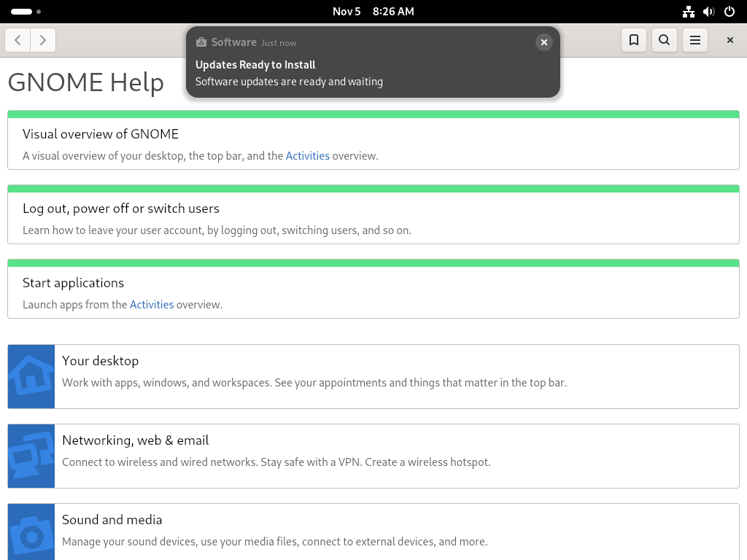The image size is (747, 560).
Task: Open the Nov 5 clock calendar menu
Action: coord(373,12)
